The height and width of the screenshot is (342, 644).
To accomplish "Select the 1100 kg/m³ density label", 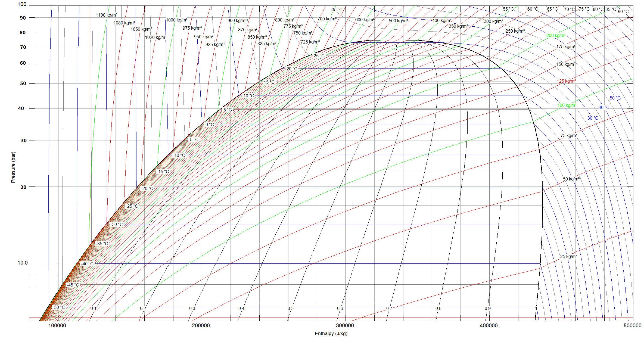I will [106, 15].
